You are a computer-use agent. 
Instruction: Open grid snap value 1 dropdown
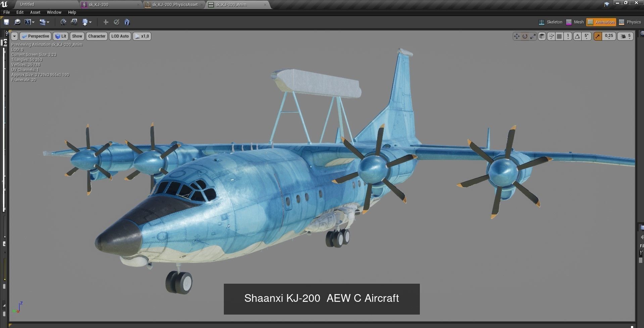pos(568,36)
